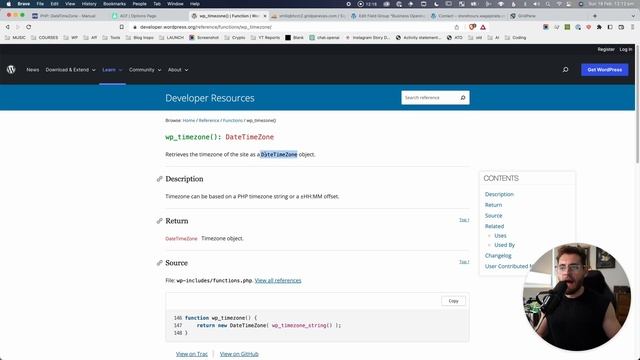Viewport: 640px width, 360px height.
Task: Open the Coding bookmarks folder
Action: coord(516,38)
